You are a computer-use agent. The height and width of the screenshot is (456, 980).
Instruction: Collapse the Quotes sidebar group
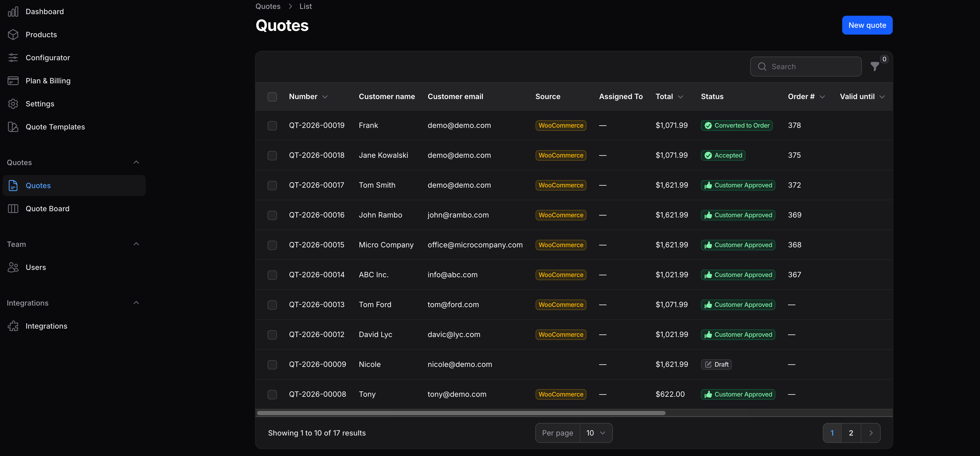[x=136, y=162]
